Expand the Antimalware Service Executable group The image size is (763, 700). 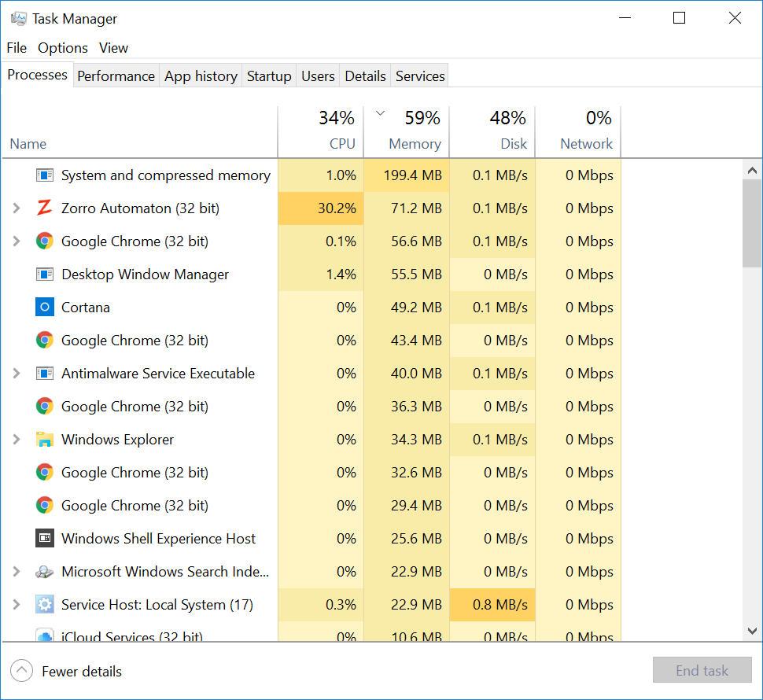17,374
